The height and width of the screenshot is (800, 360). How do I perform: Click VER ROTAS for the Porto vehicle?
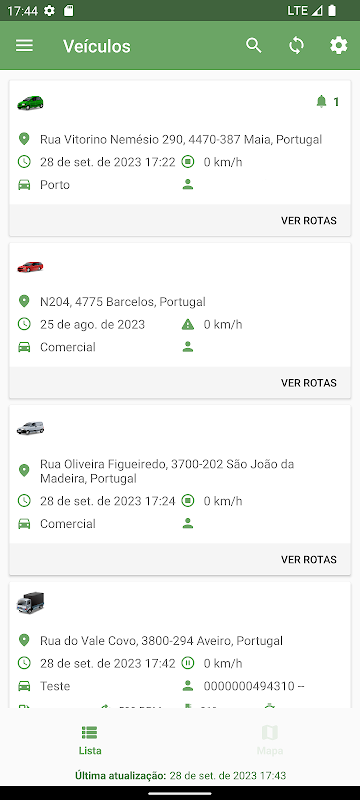click(308, 220)
